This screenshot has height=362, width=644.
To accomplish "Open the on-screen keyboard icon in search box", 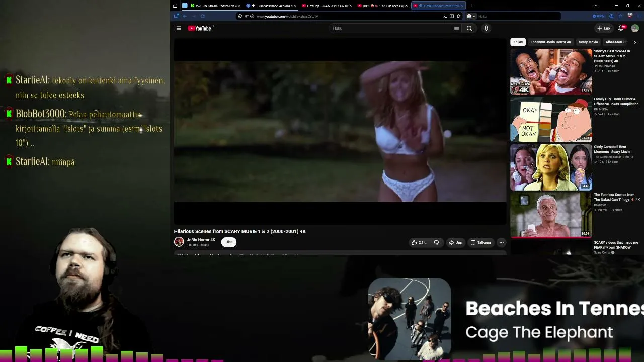I will pyautogui.click(x=456, y=28).
